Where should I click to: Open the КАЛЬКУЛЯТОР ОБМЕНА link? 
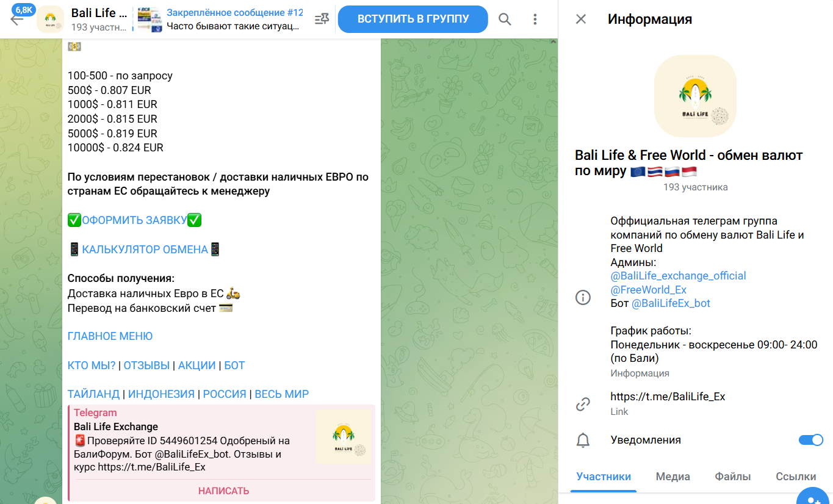[145, 250]
